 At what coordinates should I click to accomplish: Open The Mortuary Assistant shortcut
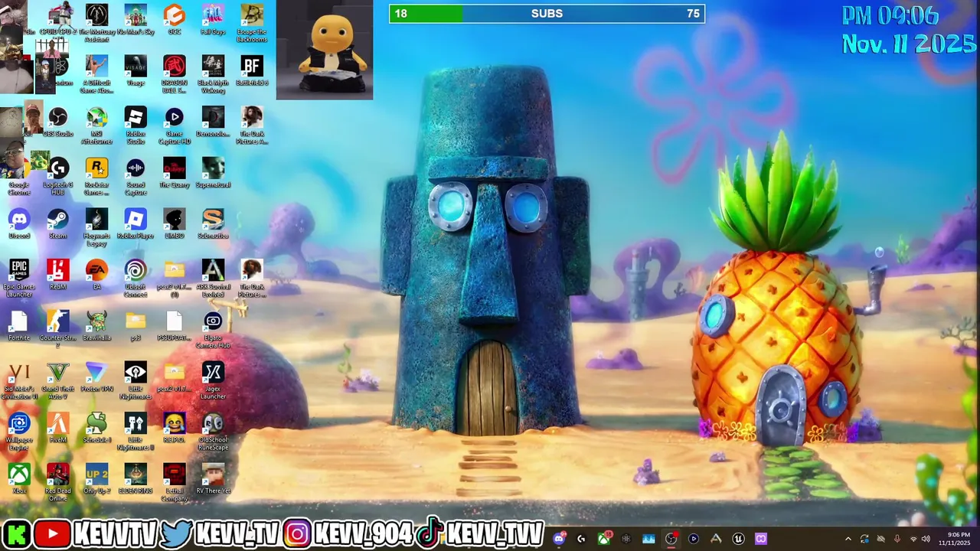96,24
